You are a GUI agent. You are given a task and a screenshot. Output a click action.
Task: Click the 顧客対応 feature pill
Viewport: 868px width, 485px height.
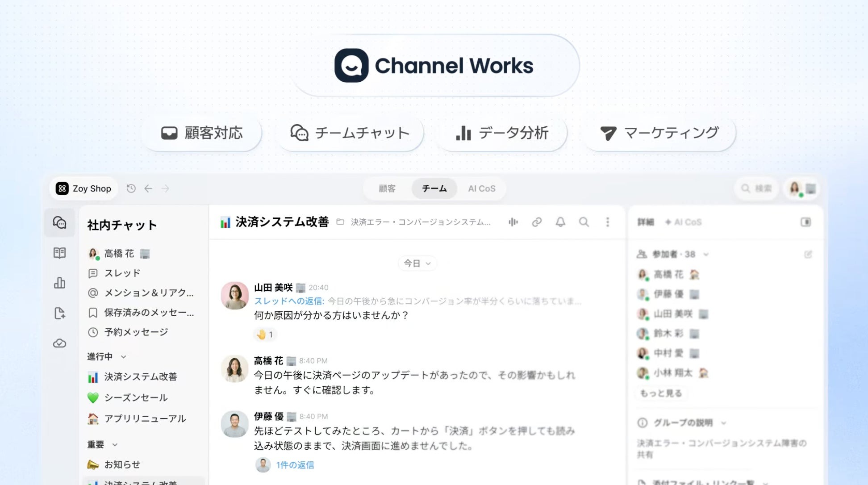202,133
